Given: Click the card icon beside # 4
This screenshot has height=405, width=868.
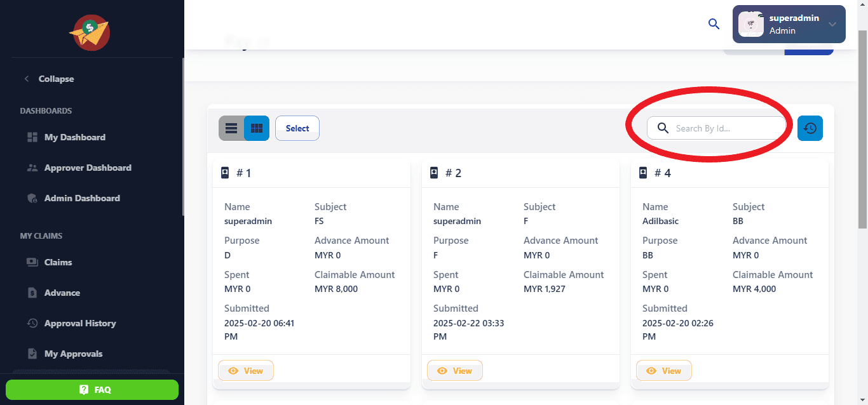Looking at the screenshot, I should pyautogui.click(x=643, y=173).
